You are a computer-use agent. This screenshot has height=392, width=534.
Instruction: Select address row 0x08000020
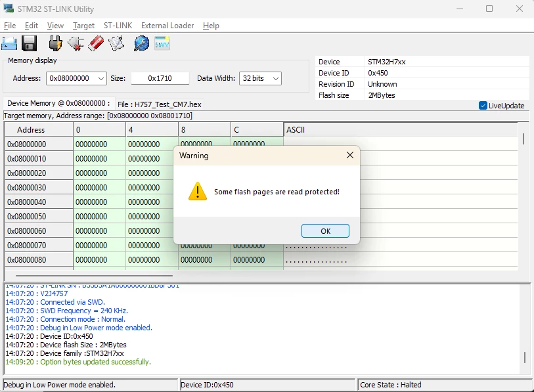[x=39, y=173]
